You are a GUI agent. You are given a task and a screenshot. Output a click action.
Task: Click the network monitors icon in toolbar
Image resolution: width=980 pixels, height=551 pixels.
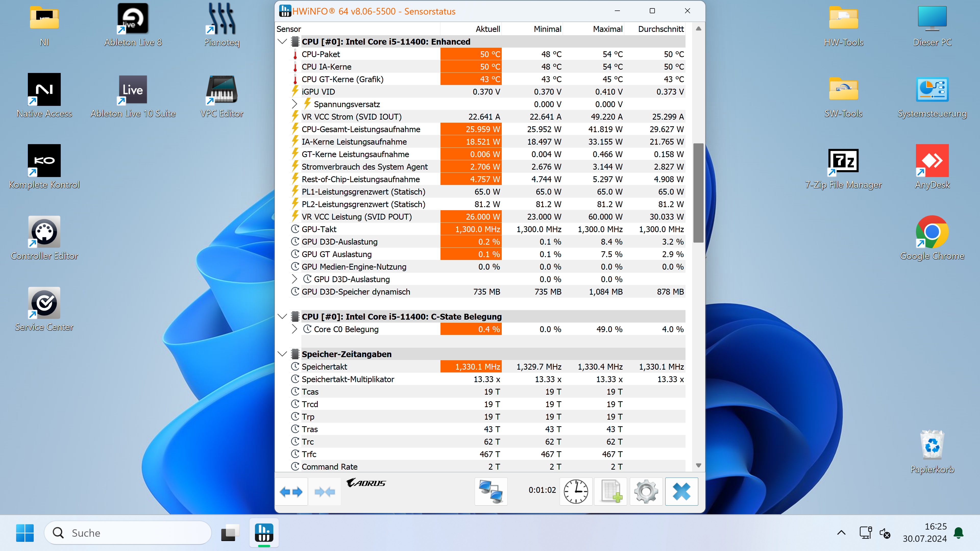pos(491,491)
